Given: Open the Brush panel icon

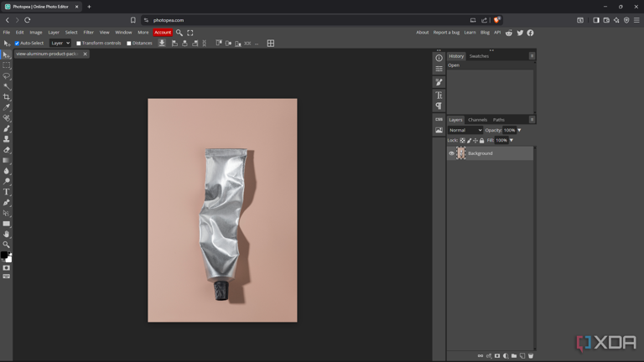Looking at the screenshot, I should pyautogui.click(x=439, y=82).
